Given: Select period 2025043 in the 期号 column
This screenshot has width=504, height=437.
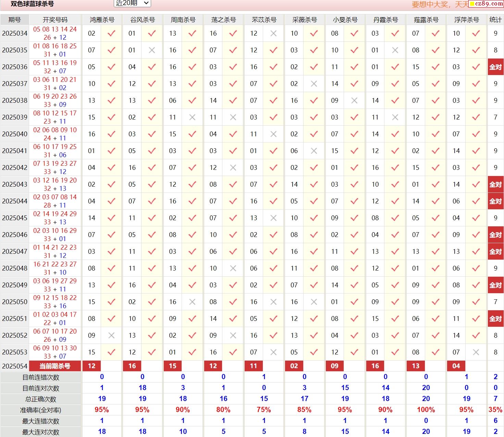Looking at the screenshot, I should 15,184.
